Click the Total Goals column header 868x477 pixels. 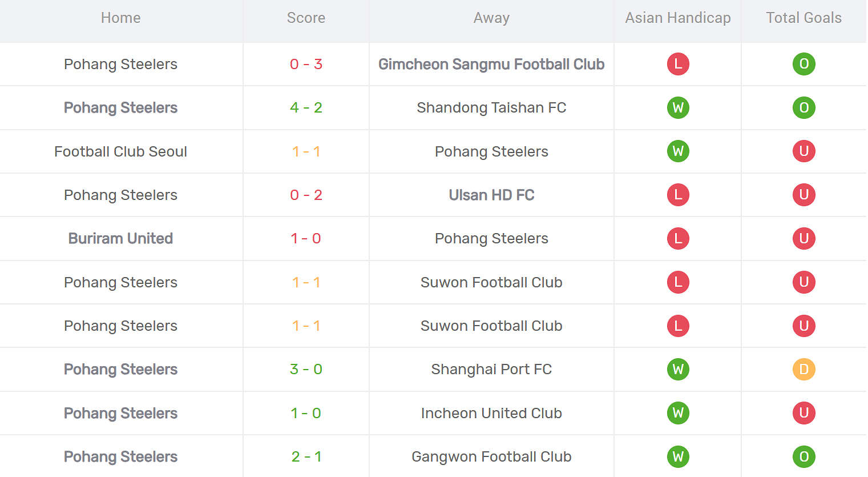click(x=804, y=18)
